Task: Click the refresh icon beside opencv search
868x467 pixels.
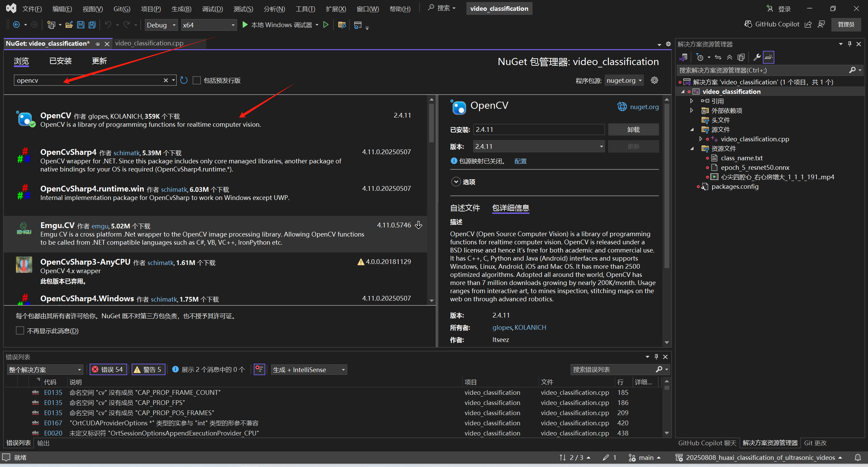Action: (184, 80)
